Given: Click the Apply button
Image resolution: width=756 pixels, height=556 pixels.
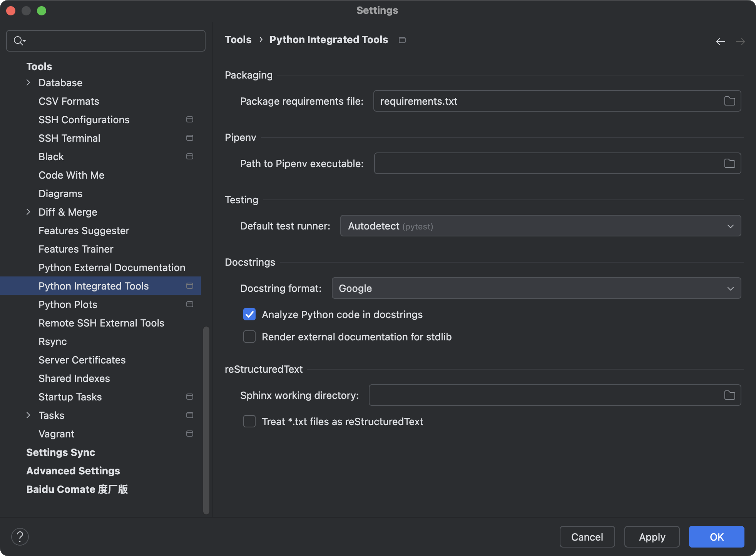Looking at the screenshot, I should [x=652, y=537].
